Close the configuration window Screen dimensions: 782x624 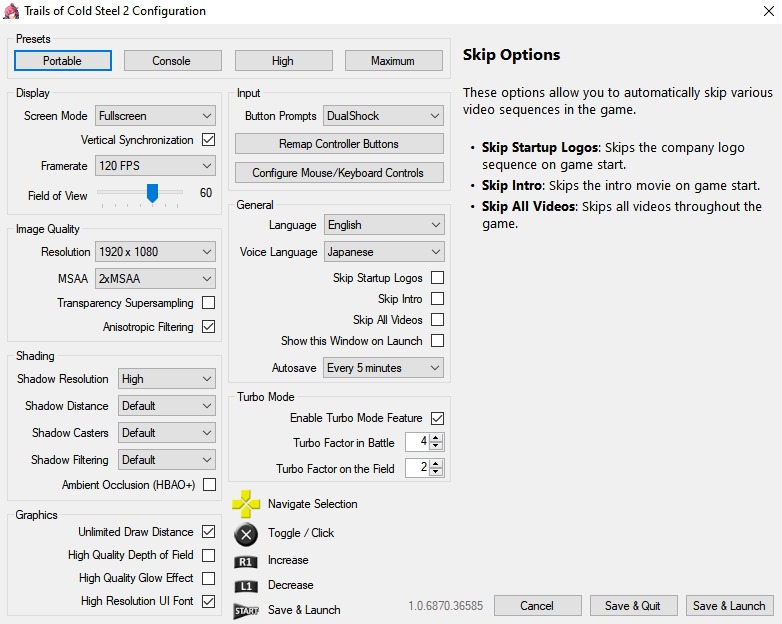click(x=769, y=11)
